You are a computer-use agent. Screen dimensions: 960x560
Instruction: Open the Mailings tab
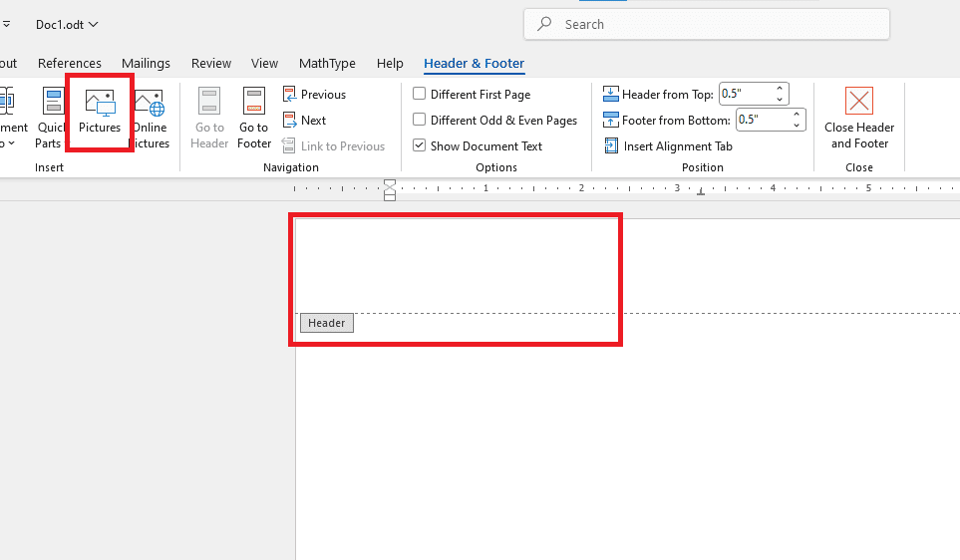[x=146, y=63]
